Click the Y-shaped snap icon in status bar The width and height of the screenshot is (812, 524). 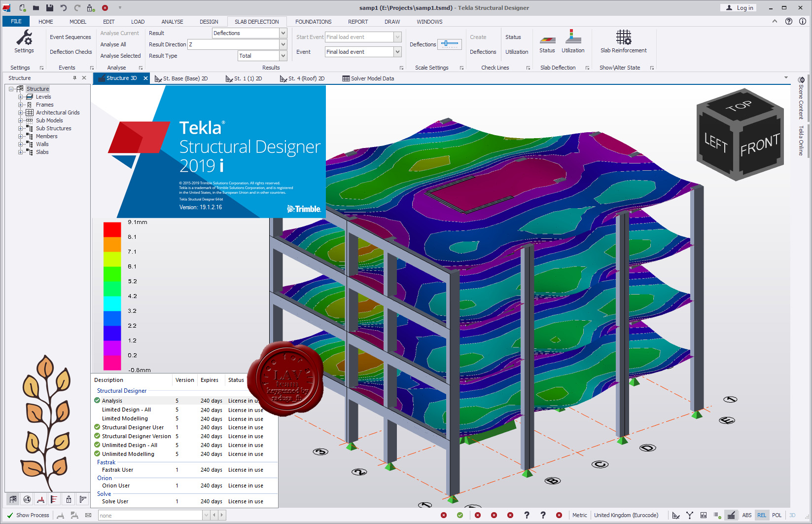690,515
